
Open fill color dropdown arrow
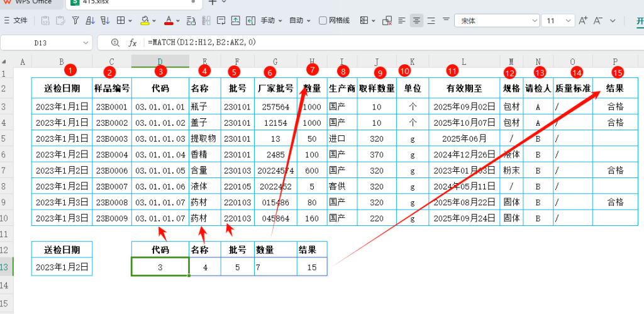click(x=154, y=21)
